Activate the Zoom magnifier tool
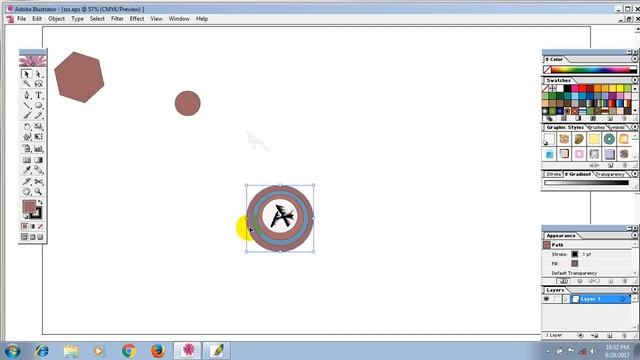 tap(38, 191)
